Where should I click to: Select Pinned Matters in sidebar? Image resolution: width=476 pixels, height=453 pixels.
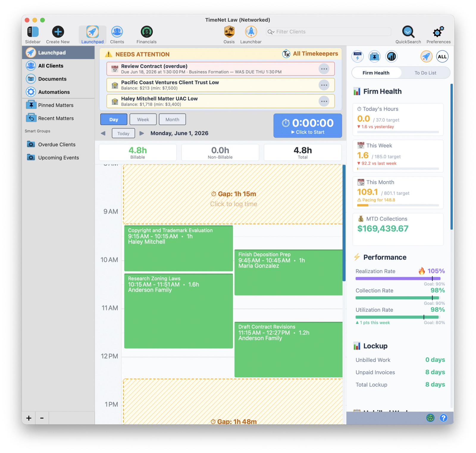(x=58, y=105)
